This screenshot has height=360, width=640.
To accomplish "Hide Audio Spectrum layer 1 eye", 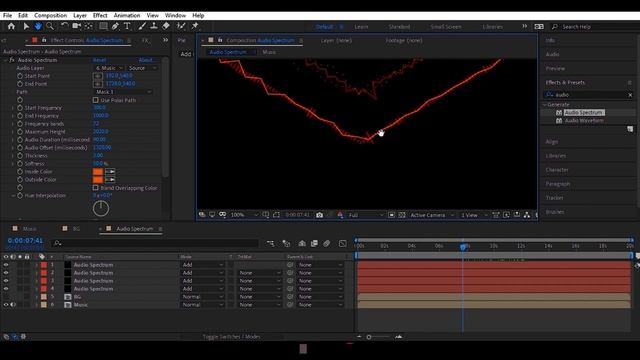I will coord(6,265).
